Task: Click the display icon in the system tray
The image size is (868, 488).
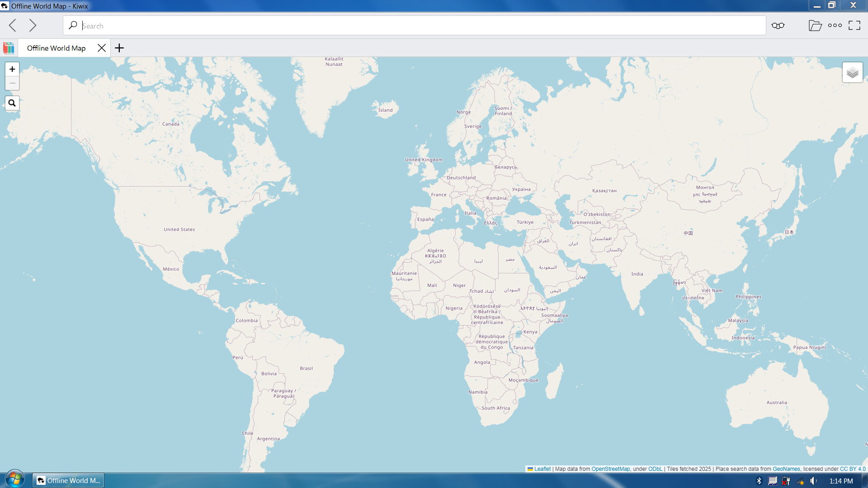Action: click(x=772, y=481)
